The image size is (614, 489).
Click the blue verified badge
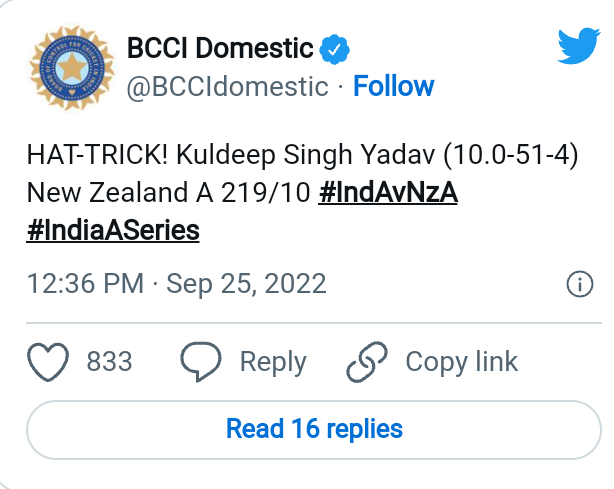334,47
